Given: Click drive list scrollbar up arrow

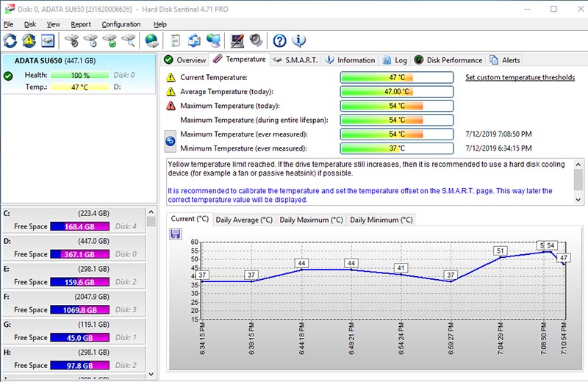Looking at the screenshot, I should pyautogui.click(x=151, y=212).
